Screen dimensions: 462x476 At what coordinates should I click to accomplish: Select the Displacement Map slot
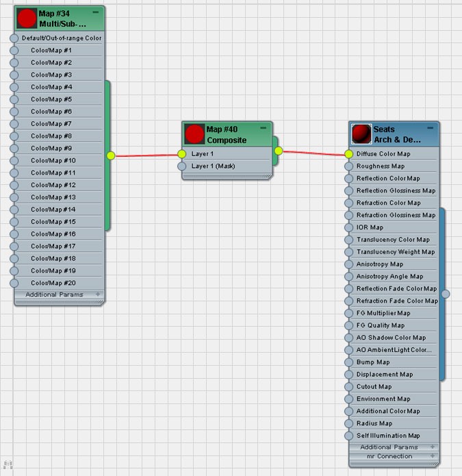pyautogui.click(x=393, y=375)
